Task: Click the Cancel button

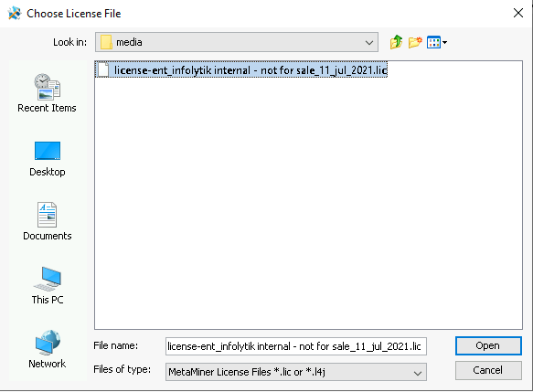Action: 488,370
